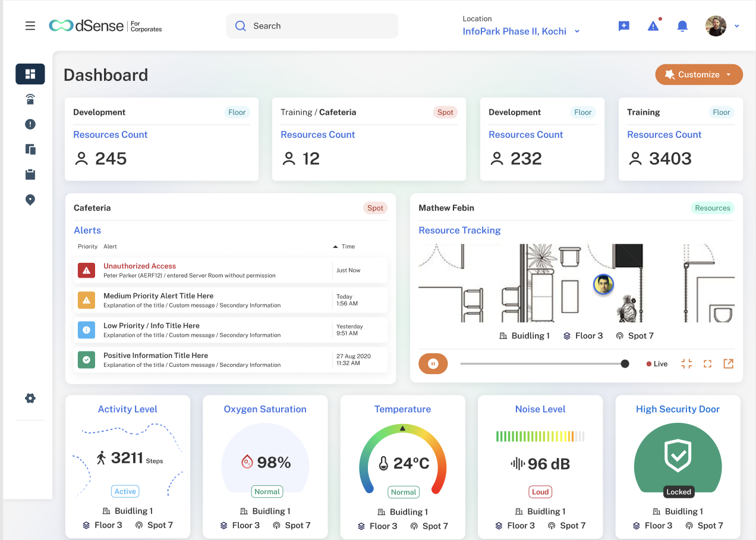This screenshot has width=756, height=540.
Task: Click Floor 3 in Temperature card
Action: coord(377,526)
